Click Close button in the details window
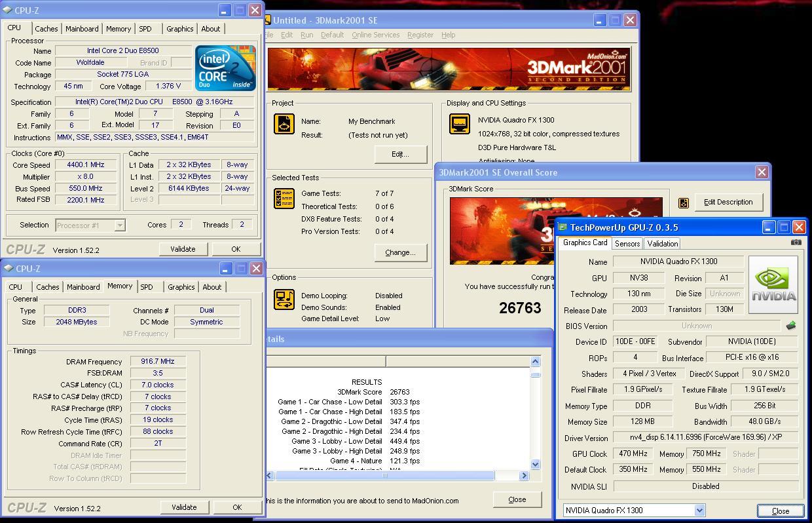Image resolution: width=812 pixels, height=523 pixels. tap(517, 499)
